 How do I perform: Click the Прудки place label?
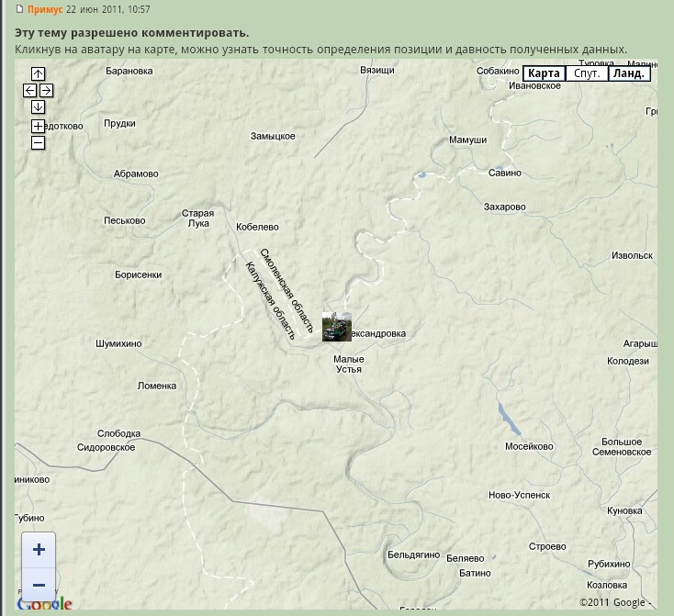pos(119,123)
